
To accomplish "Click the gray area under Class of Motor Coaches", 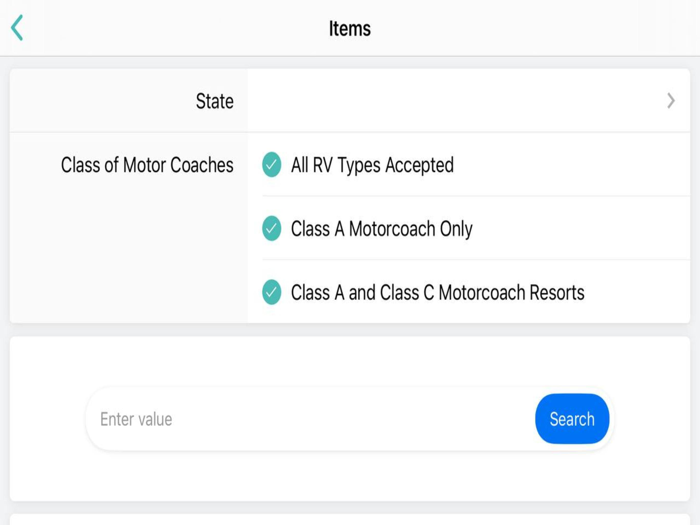I will tap(130, 260).
